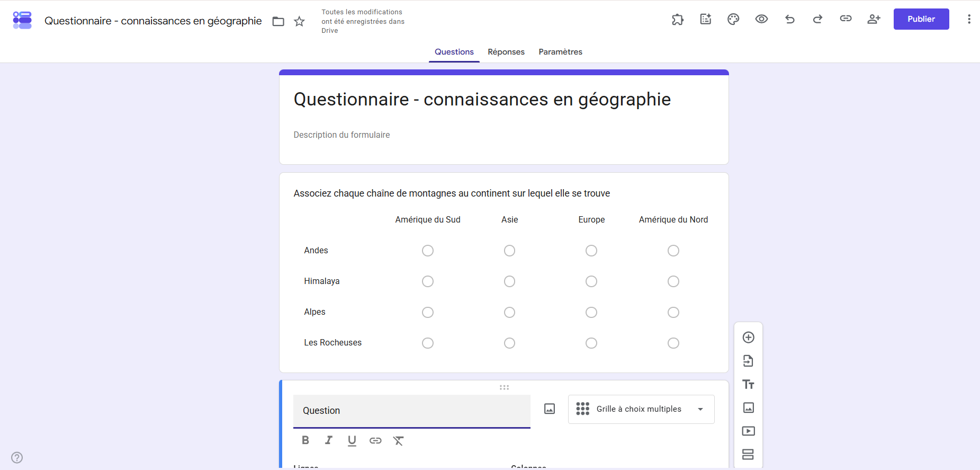Switch to the Questions tab
This screenshot has width=980, height=470.
pyautogui.click(x=454, y=52)
